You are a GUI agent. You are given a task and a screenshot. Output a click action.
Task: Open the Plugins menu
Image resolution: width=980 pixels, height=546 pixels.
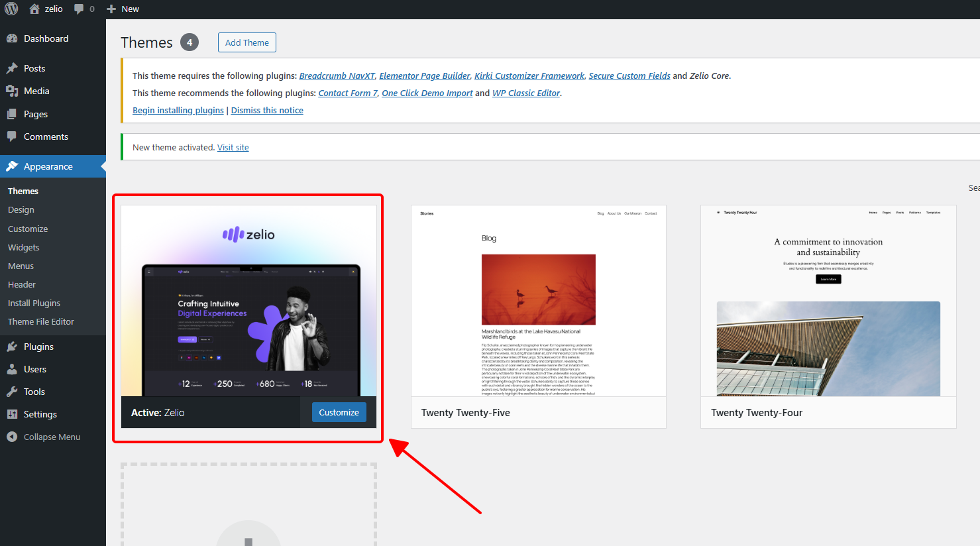click(53, 347)
